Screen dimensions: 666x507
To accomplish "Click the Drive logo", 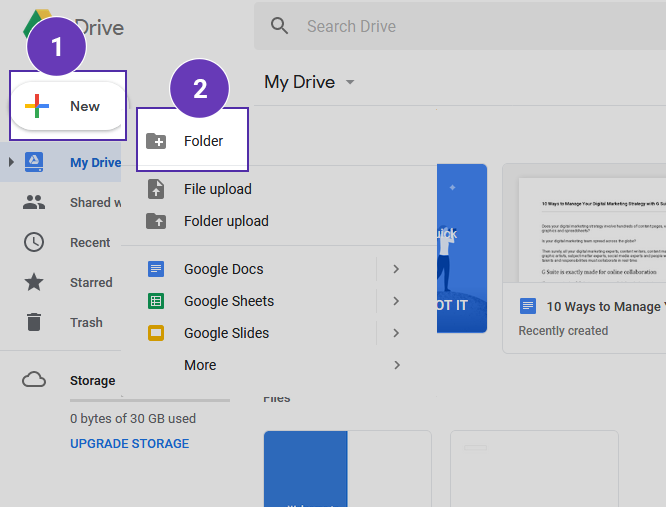I will pyautogui.click(x=73, y=28).
